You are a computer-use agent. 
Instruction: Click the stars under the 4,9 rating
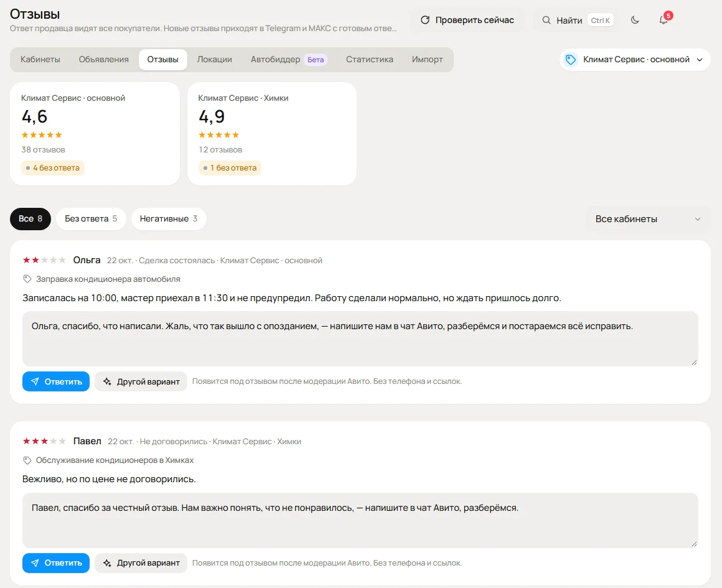pos(218,135)
